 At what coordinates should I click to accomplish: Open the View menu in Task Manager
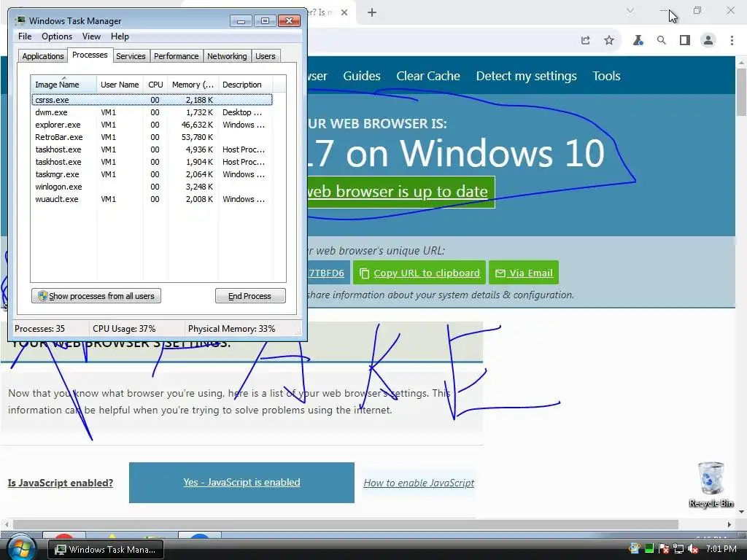pos(91,36)
